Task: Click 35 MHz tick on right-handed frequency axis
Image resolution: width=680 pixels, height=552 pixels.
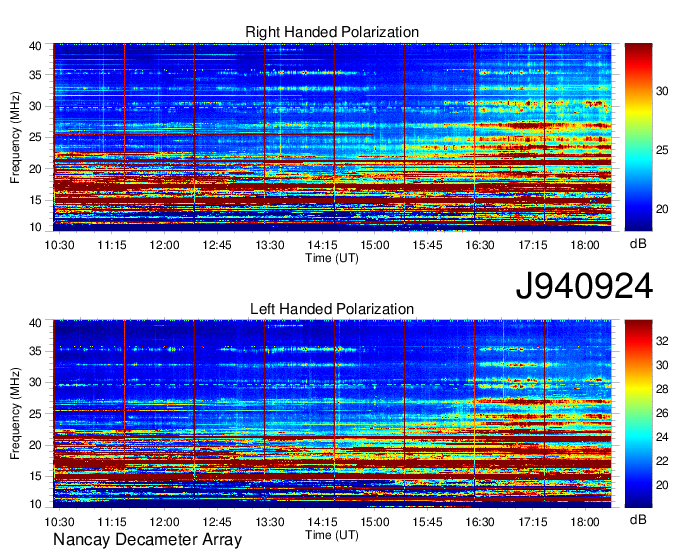Action: pyautogui.click(x=35, y=75)
